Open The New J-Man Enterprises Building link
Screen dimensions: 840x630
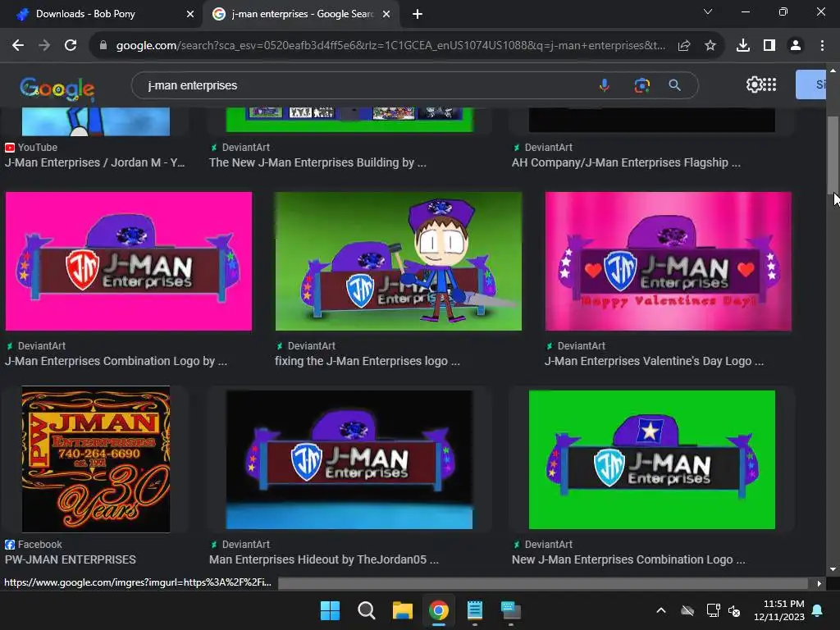coord(317,162)
